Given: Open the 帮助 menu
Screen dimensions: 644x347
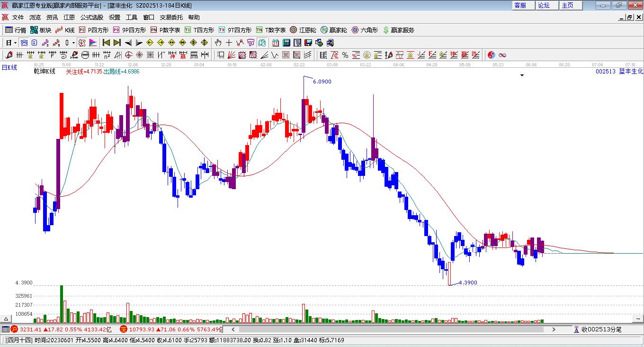Looking at the screenshot, I should coord(194,18).
